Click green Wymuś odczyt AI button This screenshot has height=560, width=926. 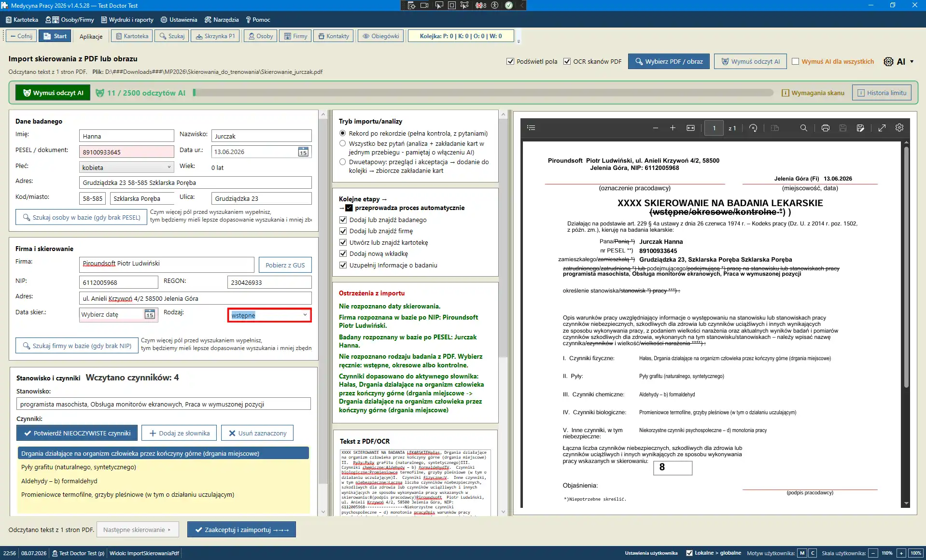(x=53, y=93)
